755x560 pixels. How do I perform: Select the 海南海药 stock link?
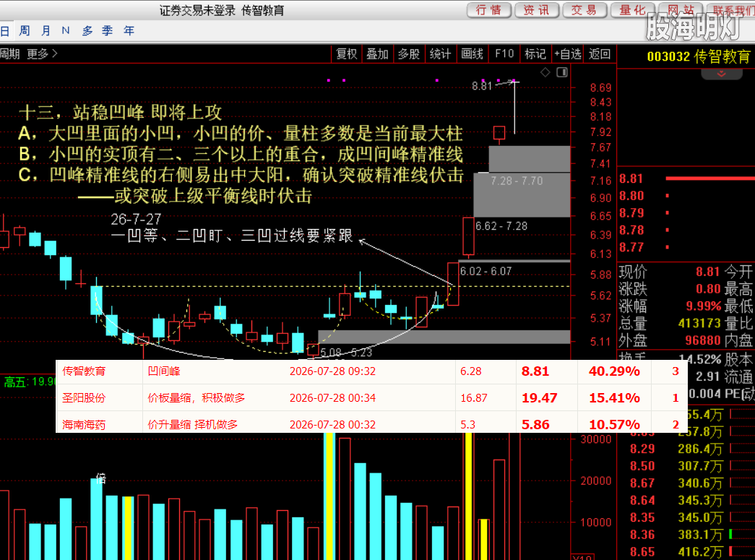click(x=84, y=425)
